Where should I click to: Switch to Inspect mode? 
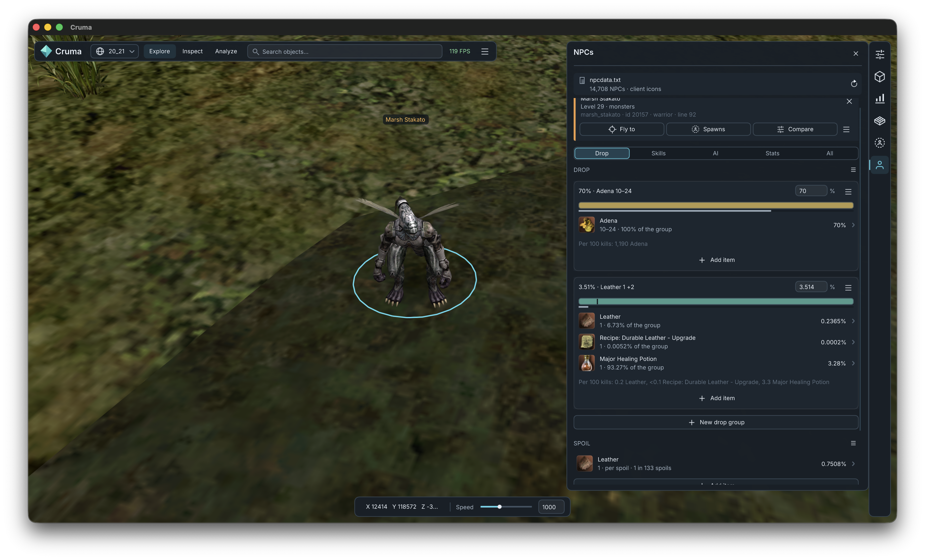[x=192, y=52]
